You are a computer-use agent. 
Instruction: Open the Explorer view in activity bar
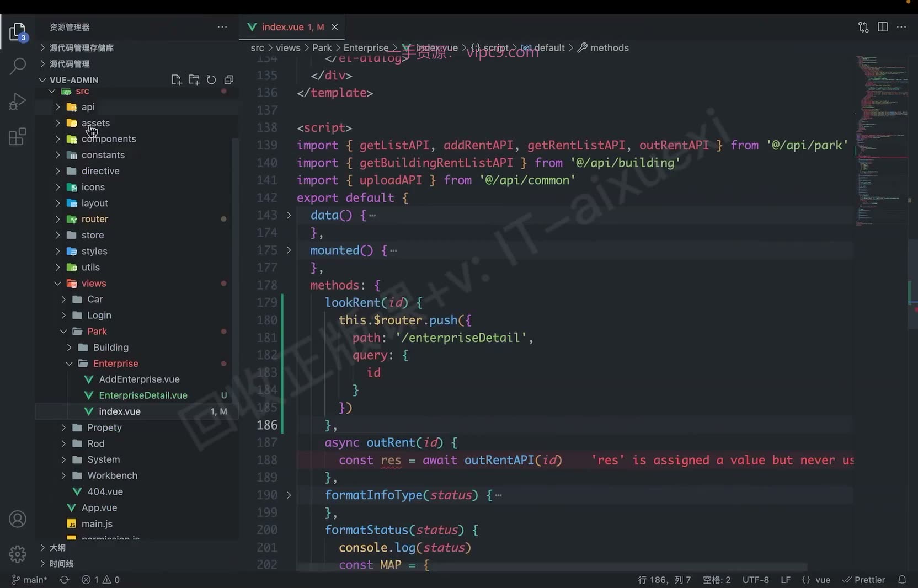pos(18,32)
